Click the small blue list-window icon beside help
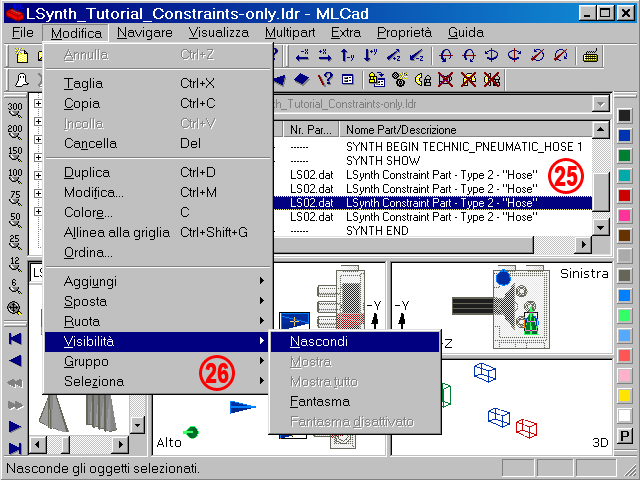This screenshot has height=480, width=640. 347,80
